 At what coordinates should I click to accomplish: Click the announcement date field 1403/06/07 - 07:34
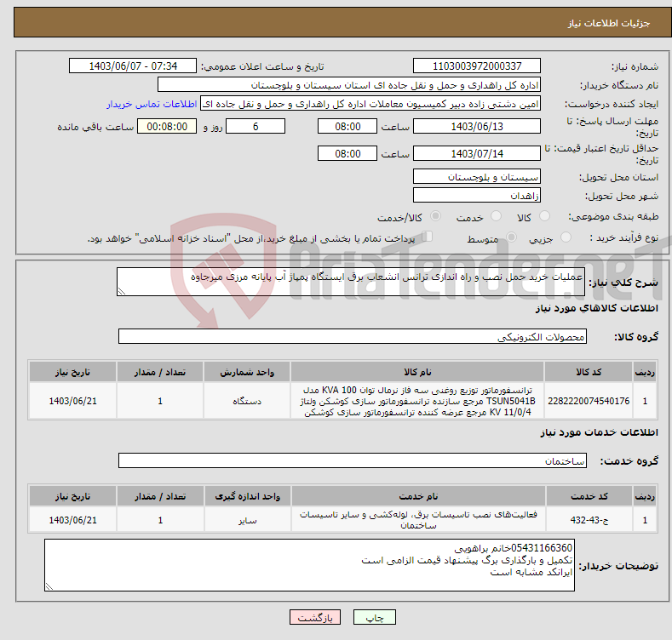pyautogui.click(x=132, y=66)
